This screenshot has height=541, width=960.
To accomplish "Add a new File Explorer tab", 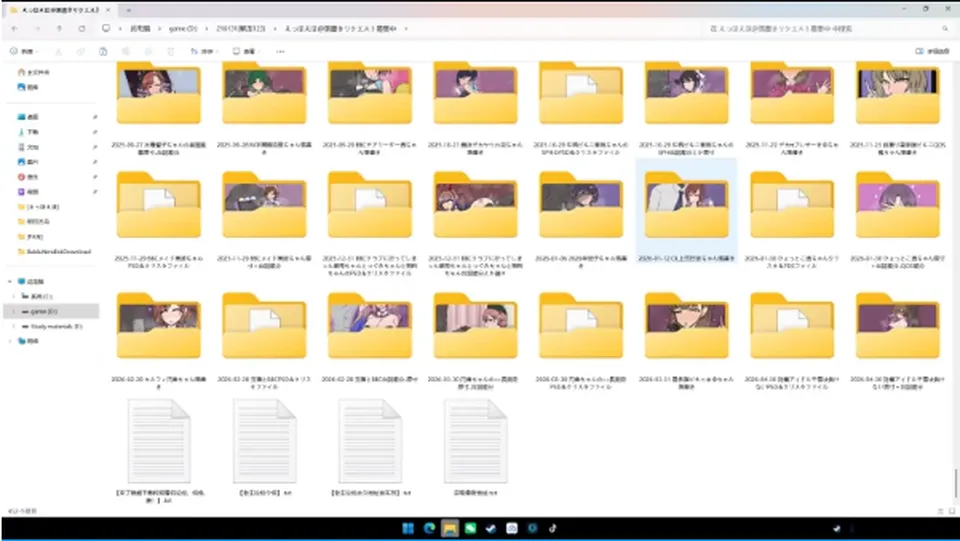I will tap(129, 10).
